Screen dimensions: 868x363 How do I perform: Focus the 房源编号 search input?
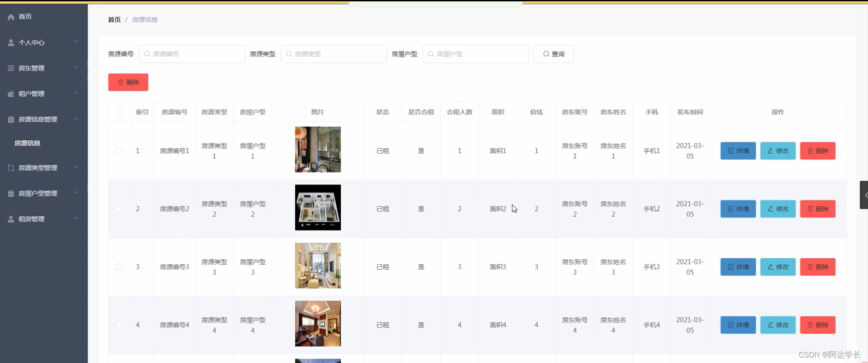tap(192, 54)
